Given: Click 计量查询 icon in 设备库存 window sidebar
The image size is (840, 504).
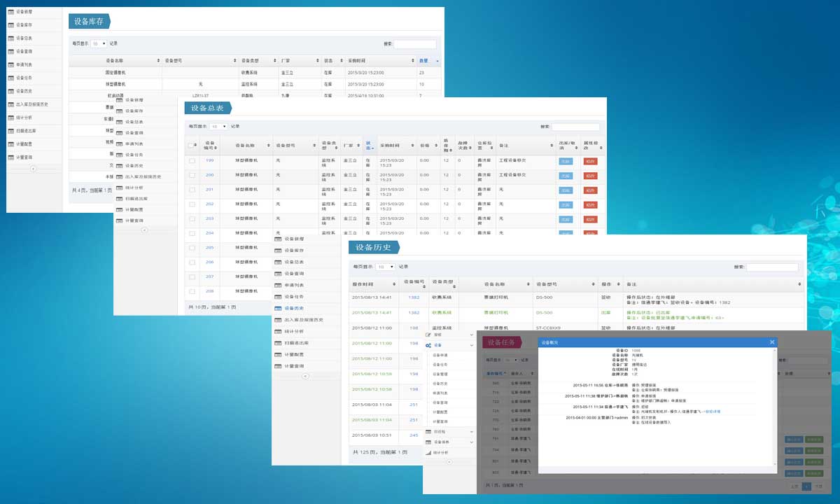Looking at the screenshot, I should (x=10, y=157).
